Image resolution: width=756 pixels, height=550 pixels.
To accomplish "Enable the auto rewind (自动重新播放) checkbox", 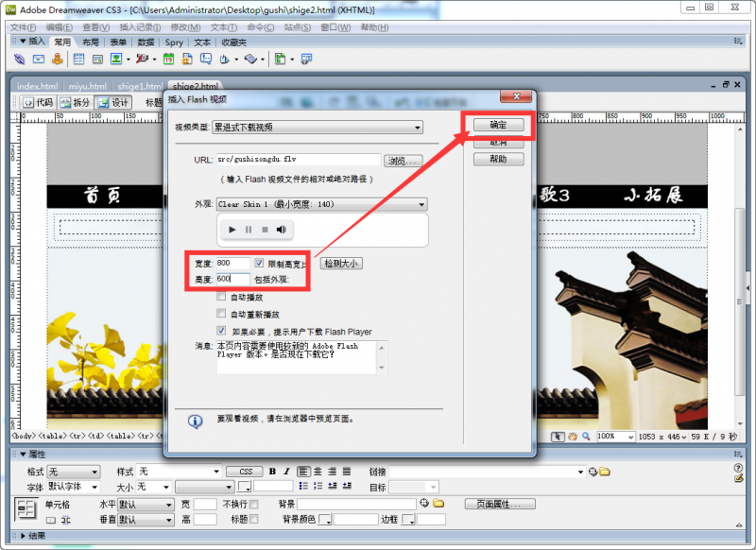I will pyautogui.click(x=221, y=314).
